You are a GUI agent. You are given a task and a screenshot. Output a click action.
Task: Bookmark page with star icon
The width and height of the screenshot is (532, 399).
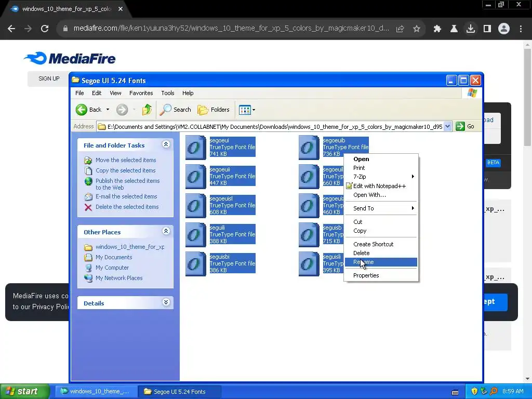pos(417,29)
